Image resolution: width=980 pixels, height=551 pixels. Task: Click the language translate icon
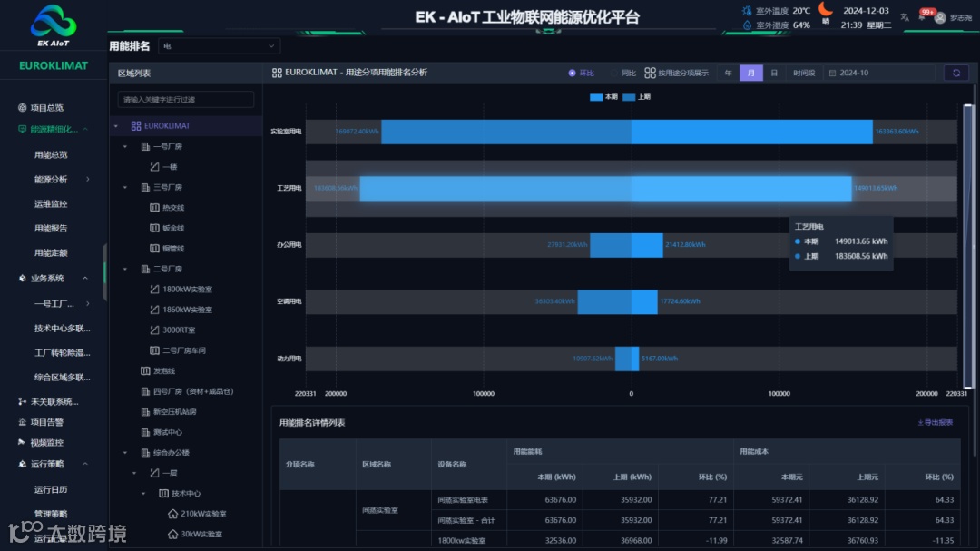coord(905,17)
